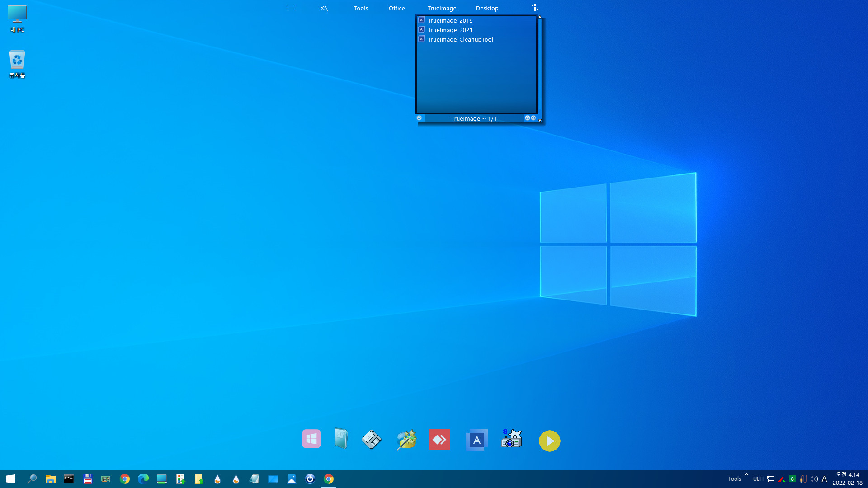Open network monitor tray icon
The image size is (868, 488).
pos(771,479)
